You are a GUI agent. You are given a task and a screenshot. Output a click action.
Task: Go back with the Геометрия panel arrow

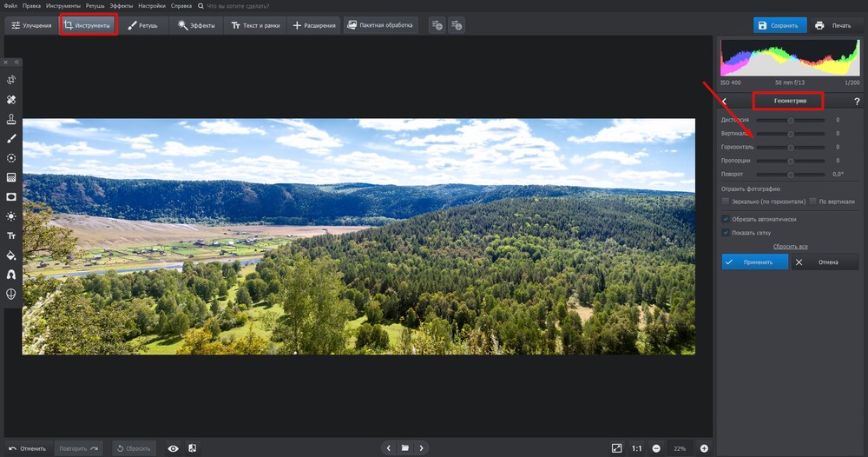[725, 102]
